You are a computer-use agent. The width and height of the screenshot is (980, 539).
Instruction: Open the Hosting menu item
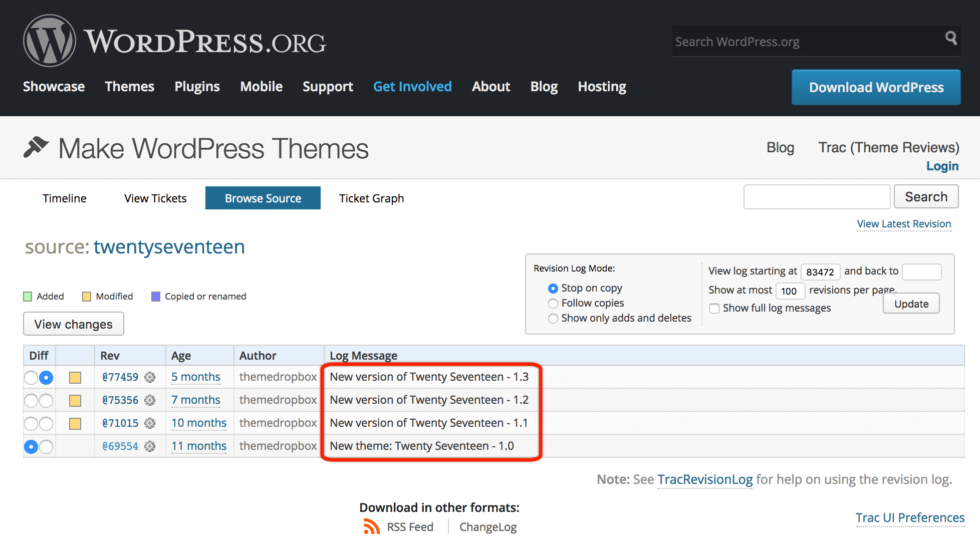pos(602,87)
